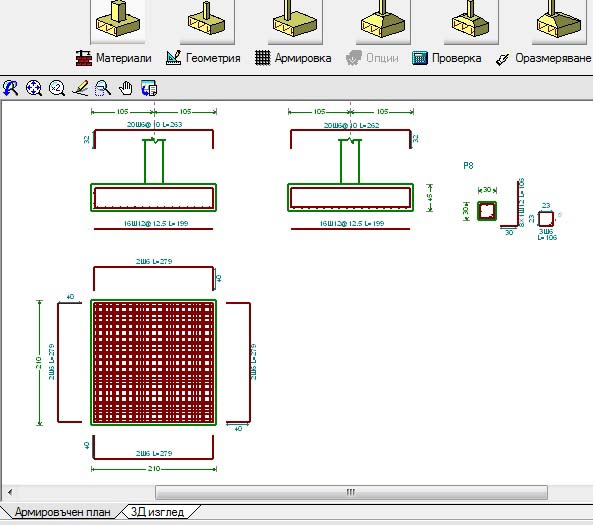The image size is (595, 525).
Task: Click the redraw pencil icon
Action: (x=80, y=88)
